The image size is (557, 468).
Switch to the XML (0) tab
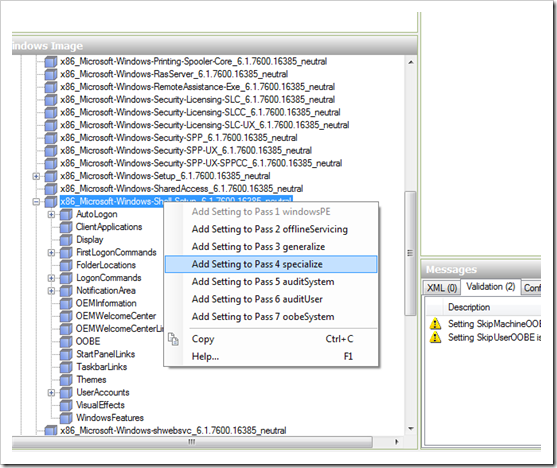[442, 287]
